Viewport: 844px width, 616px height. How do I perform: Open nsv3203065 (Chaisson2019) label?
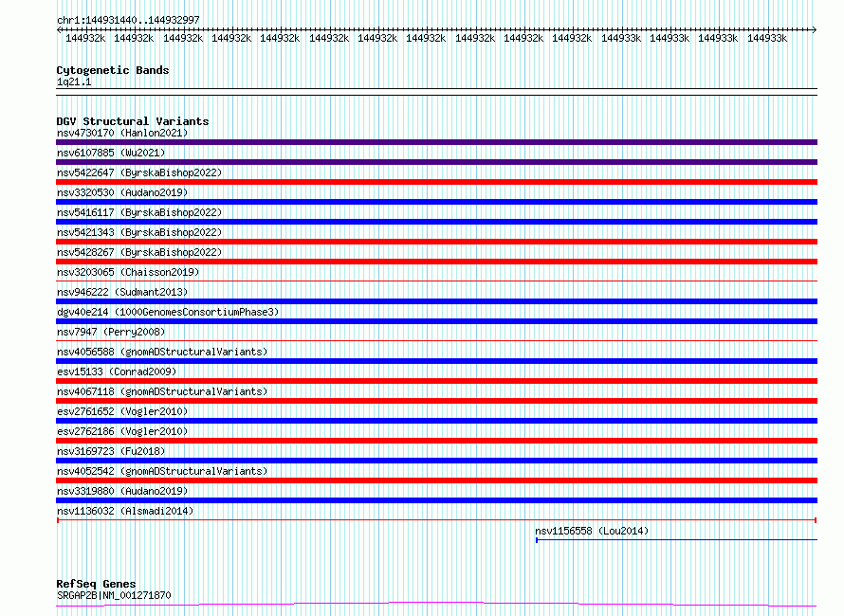[x=128, y=272]
